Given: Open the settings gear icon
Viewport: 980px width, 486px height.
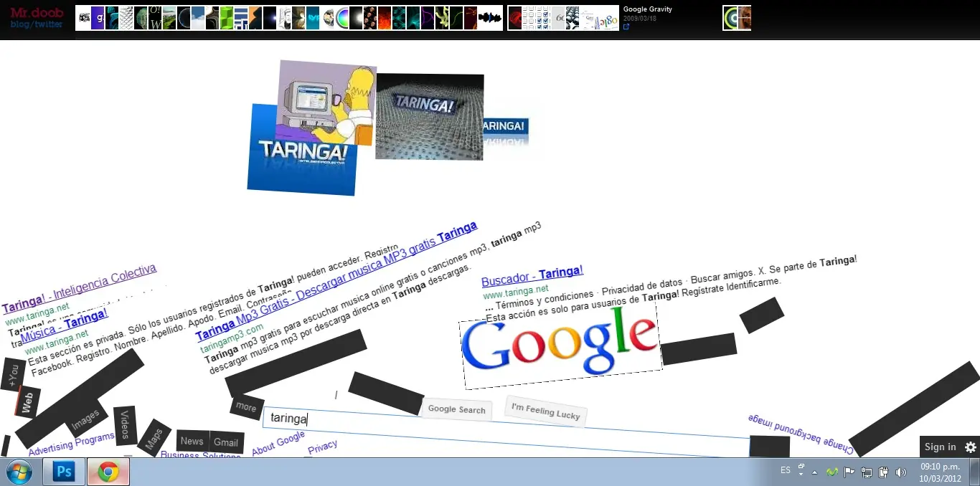Looking at the screenshot, I should tap(971, 447).
